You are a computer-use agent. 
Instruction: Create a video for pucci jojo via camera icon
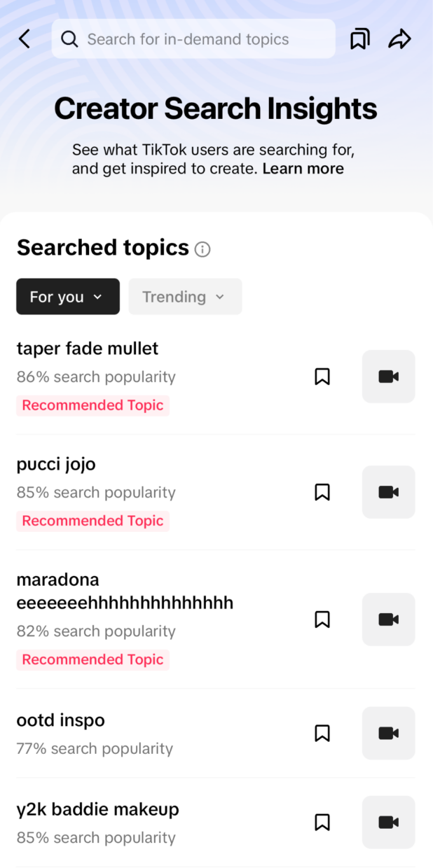point(388,492)
